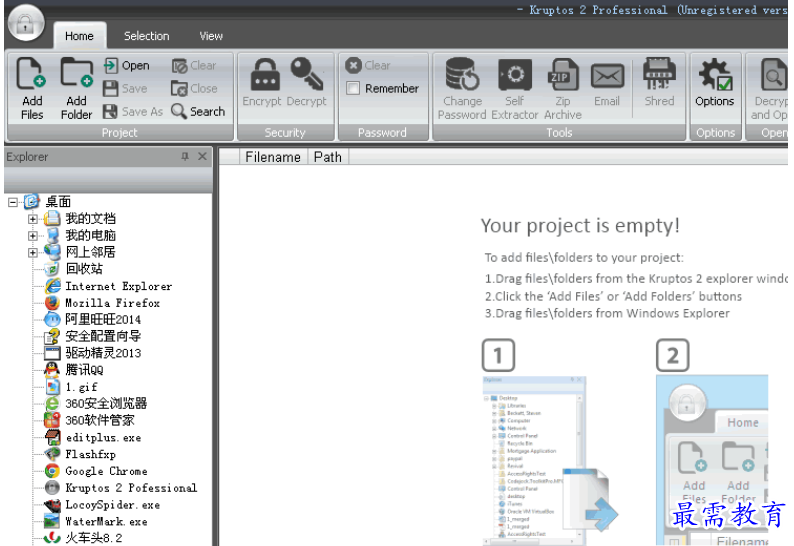
Task: Open a project with Open button
Action: click(x=126, y=66)
